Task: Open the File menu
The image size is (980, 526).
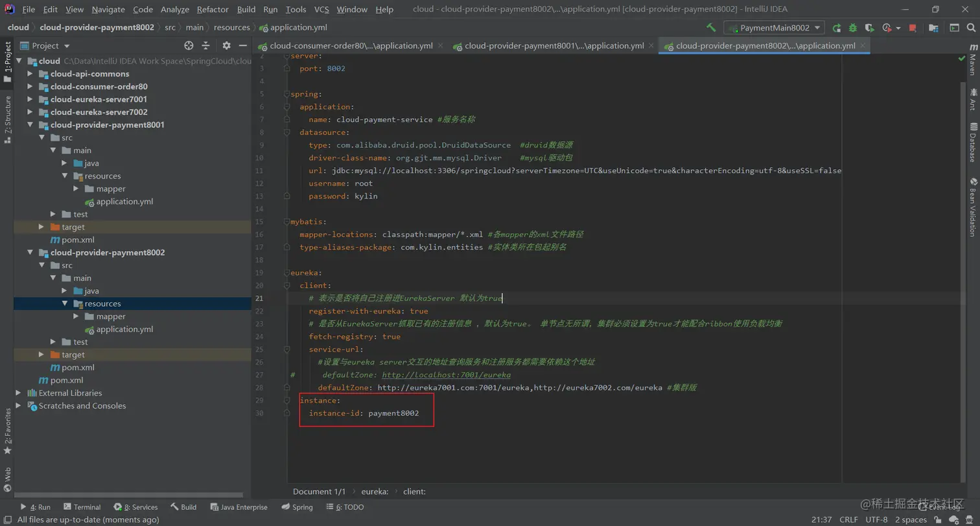Action: coord(29,9)
